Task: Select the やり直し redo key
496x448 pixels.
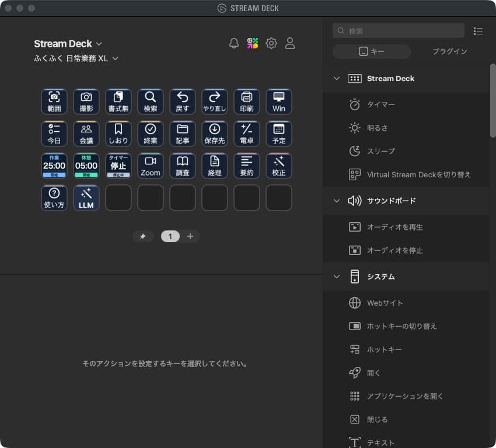Action: tap(215, 102)
